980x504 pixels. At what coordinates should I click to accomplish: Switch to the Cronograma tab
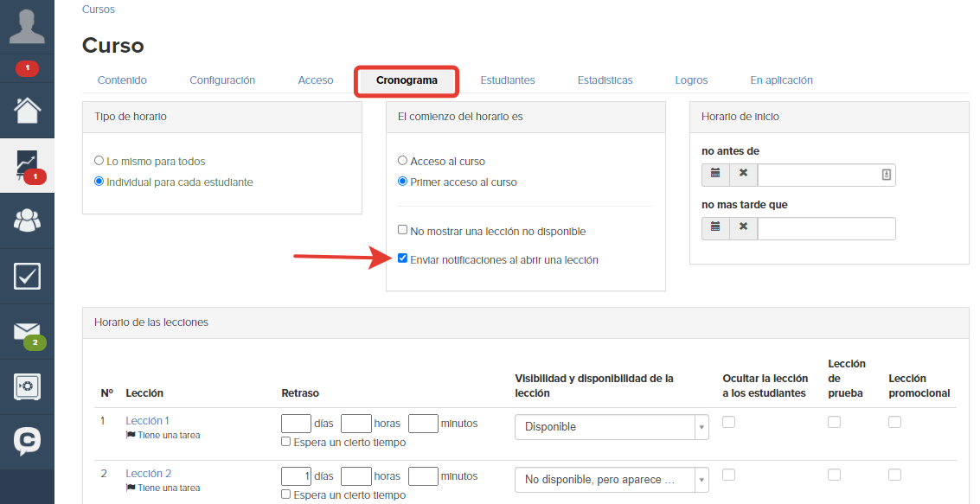point(407,80)
